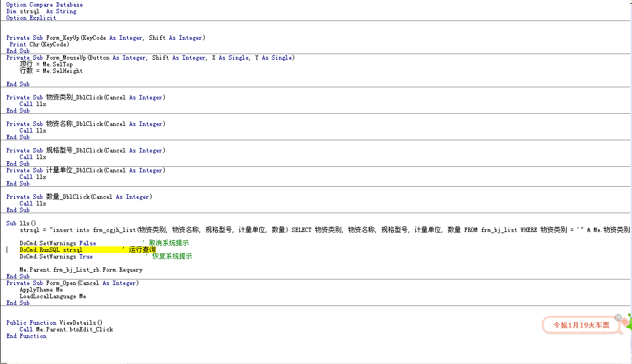Click the frm_bj_List_zb.Form.Requery line

(x=81, y=270)
